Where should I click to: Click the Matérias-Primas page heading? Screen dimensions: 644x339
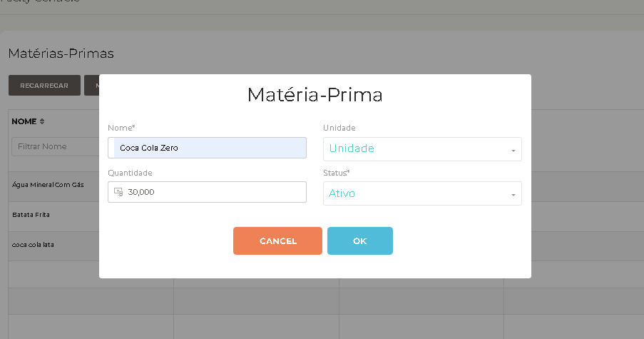[x=61, y=54]
